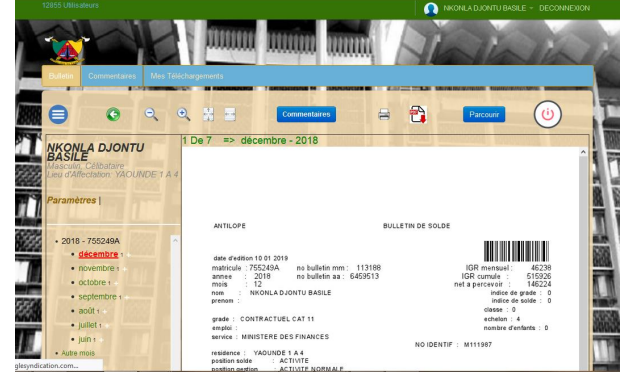
Task: Click the 'ANTILOPE' text in the document
Action: (x=229, y=226)
